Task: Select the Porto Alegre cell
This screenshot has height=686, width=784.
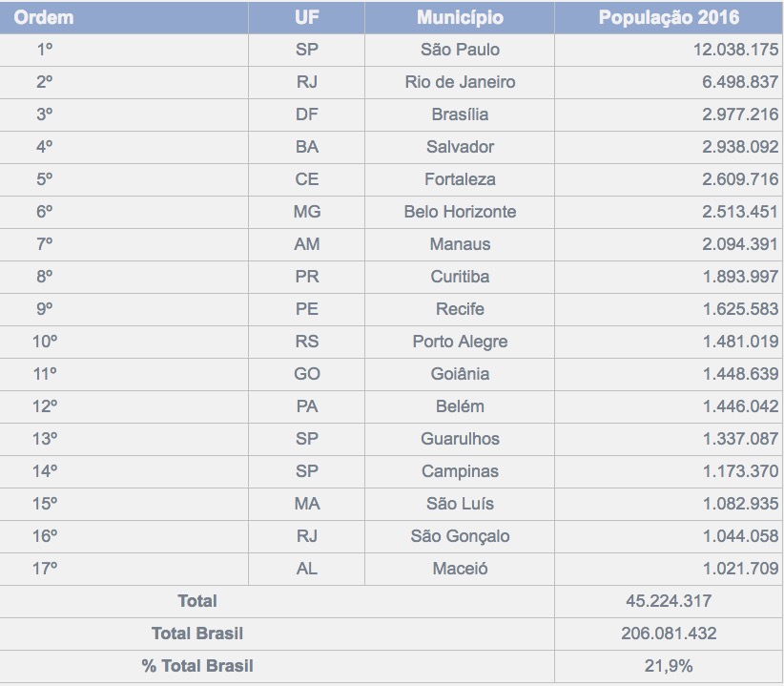Action: coord(460,342)
